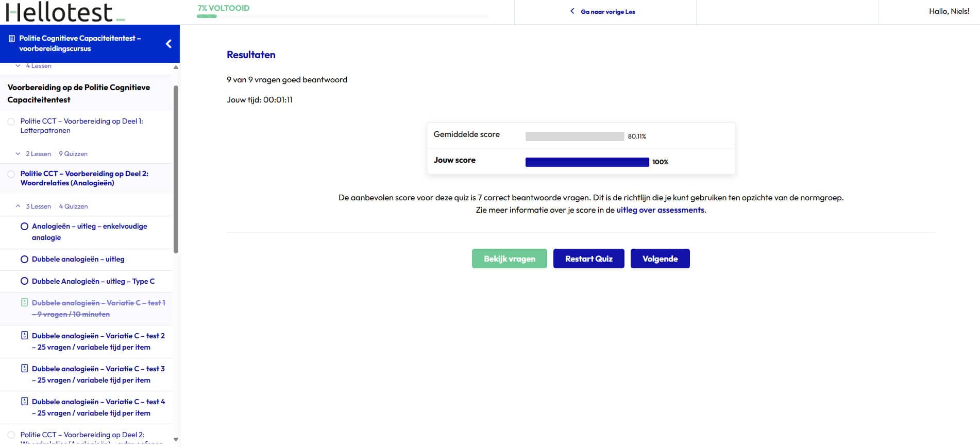Screen dimensions: 980x448
Task: Click the Gemiddelde score 80.11% bar
Action: click(x=575, y=136)
